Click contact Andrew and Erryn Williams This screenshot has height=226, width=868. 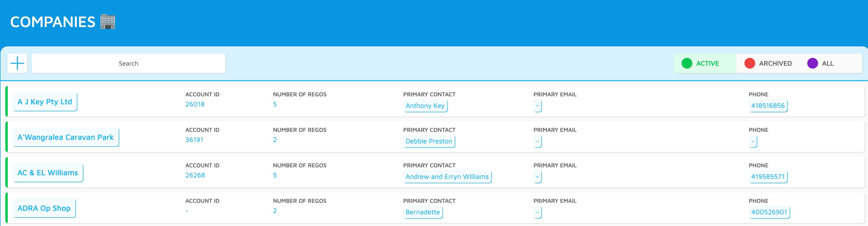pos(447,177)
